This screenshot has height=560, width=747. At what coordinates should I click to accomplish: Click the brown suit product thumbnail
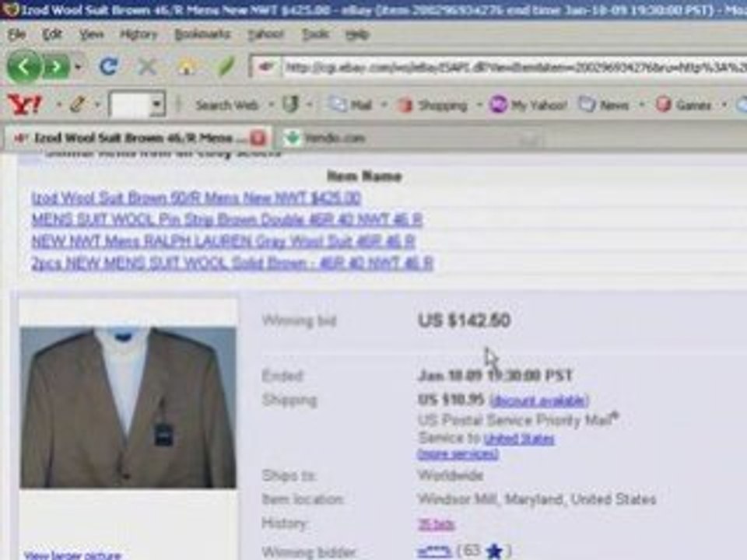click(128, 407)
